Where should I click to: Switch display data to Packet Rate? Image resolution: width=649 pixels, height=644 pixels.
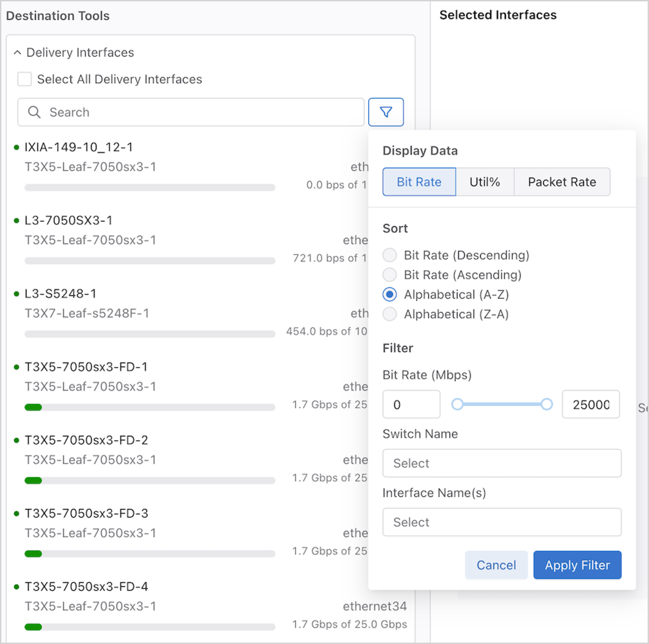tap(562, 182)
